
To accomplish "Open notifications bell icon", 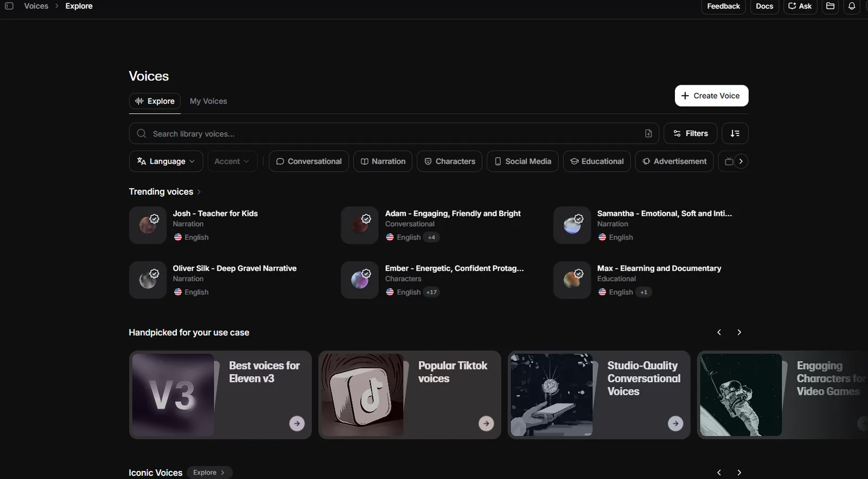I will pos(852,6).
